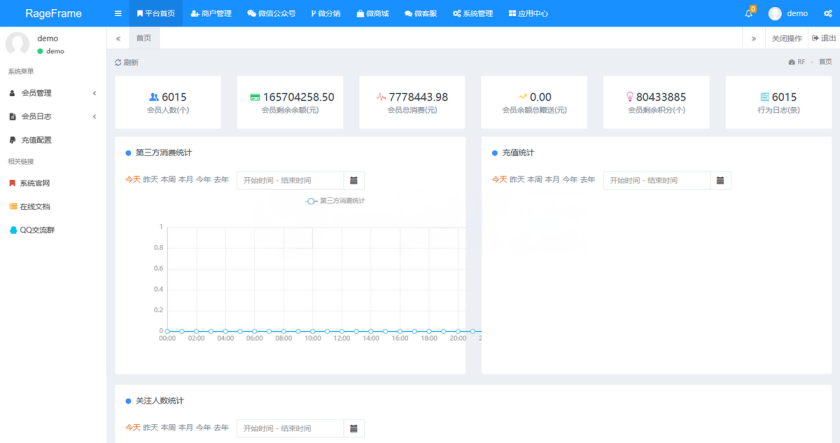The height and width of the screenshot is (443, 840).
Task: Open 系统管理 top menu
Action: 472,13
